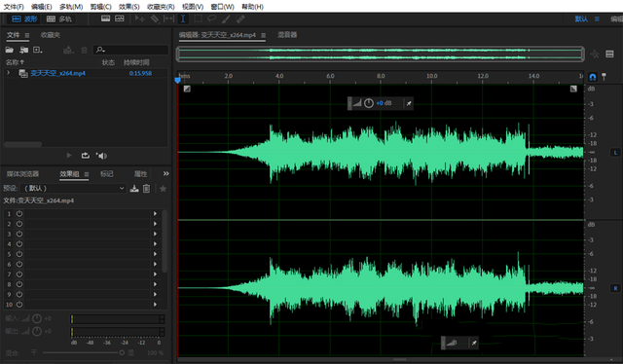Open the 剪辑(C) menu
This screenshot has width=623, height=364.
[x=101, y=7]
